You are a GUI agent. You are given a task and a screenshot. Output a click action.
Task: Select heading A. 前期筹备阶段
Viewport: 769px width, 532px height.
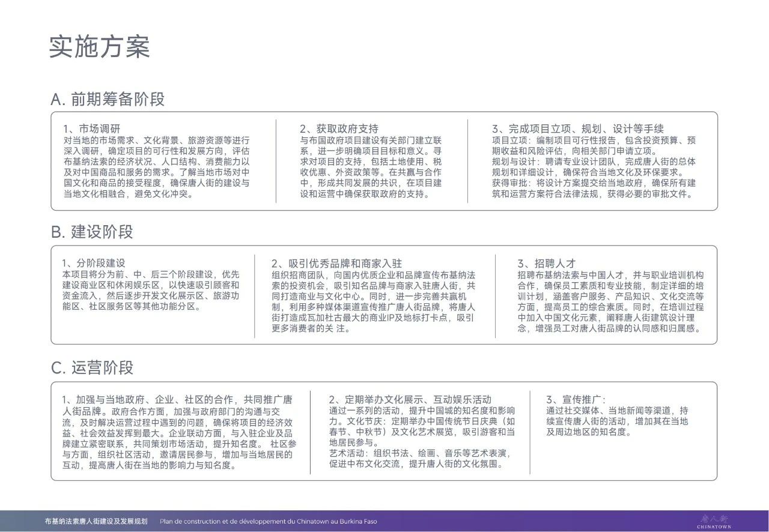(x=108, y=100)
